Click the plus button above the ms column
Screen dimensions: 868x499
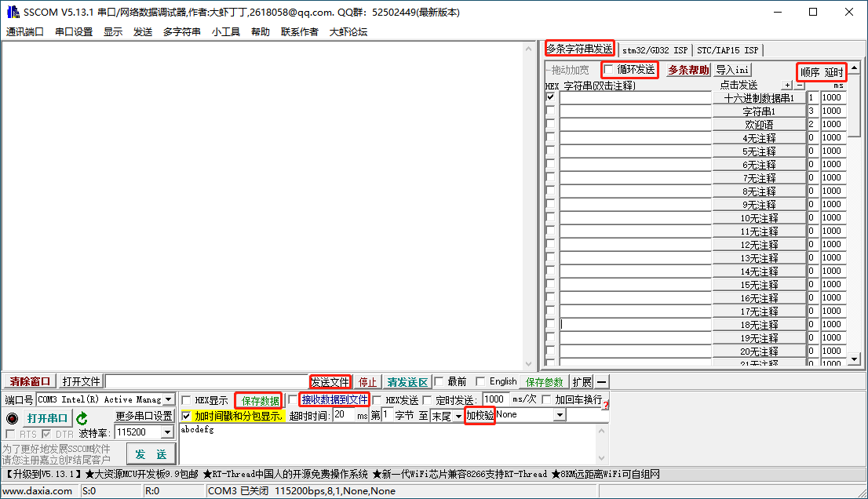click(788, 86)
